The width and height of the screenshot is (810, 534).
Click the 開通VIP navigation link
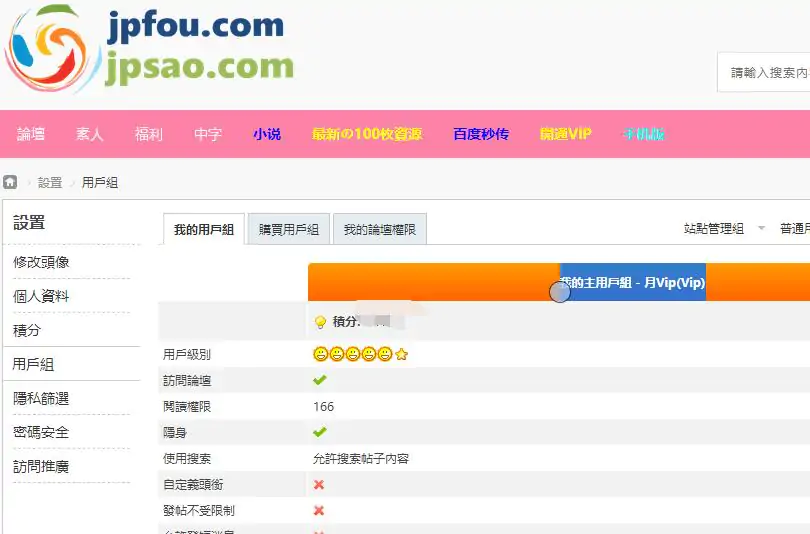pyautogui.click(x=566, y=134)
